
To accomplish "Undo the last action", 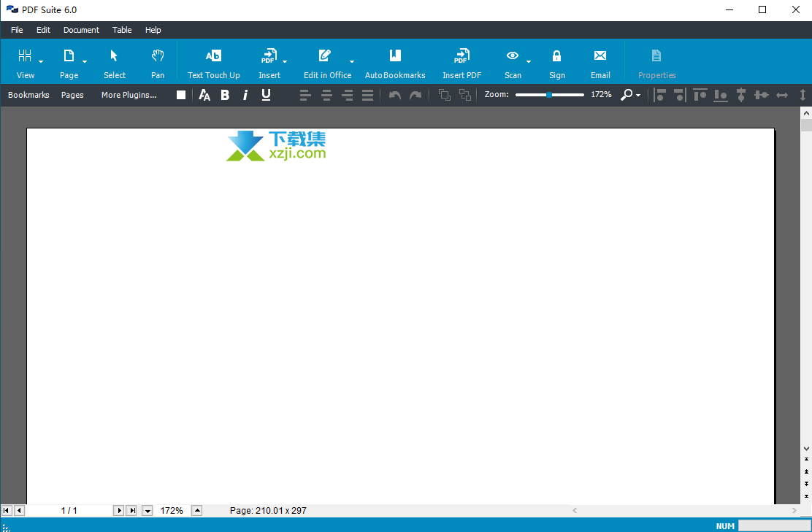I will pyautogui.click(x=394, y=95).
